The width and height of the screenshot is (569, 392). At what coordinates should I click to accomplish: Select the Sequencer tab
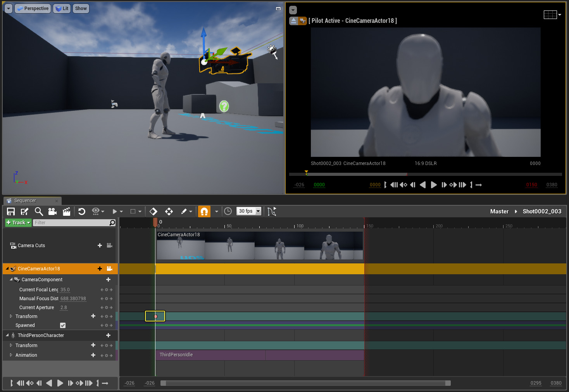25,201
